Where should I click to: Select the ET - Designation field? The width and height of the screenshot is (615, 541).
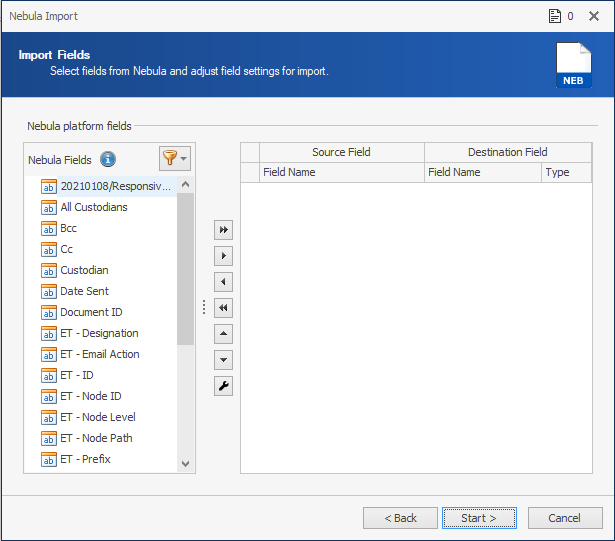[x=99, y=333]
